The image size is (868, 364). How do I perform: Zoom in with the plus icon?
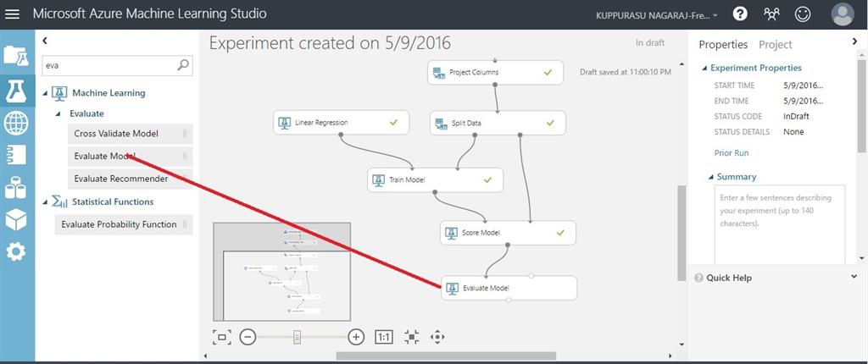pos(356,336)
